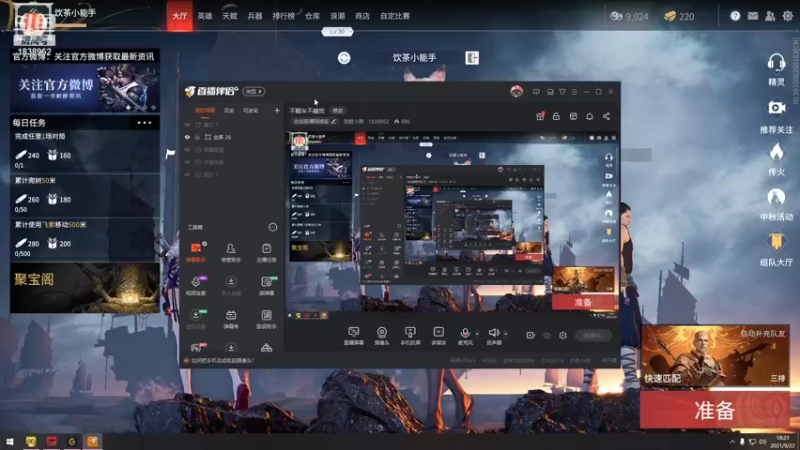
Task: Toggle visibility of the 窗口 1 source
Action: (x=187, y=124)
